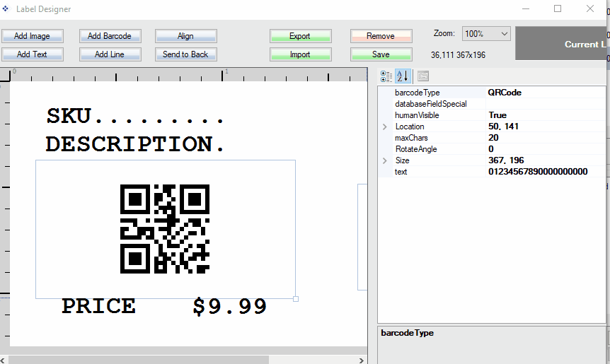610x364 pixels.
Task: Click the Size value 367, 196
Action: pyautogui.click(x=546, y=160)
